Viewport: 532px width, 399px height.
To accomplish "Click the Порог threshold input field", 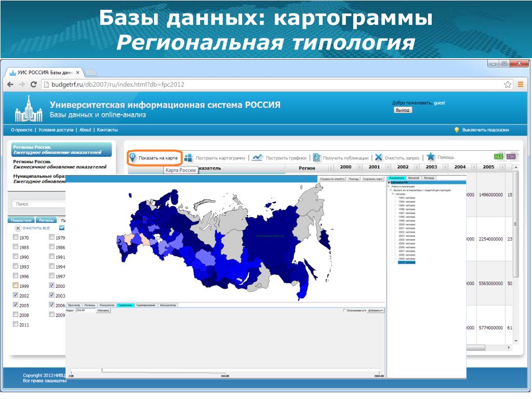I will tap(86, 311).
